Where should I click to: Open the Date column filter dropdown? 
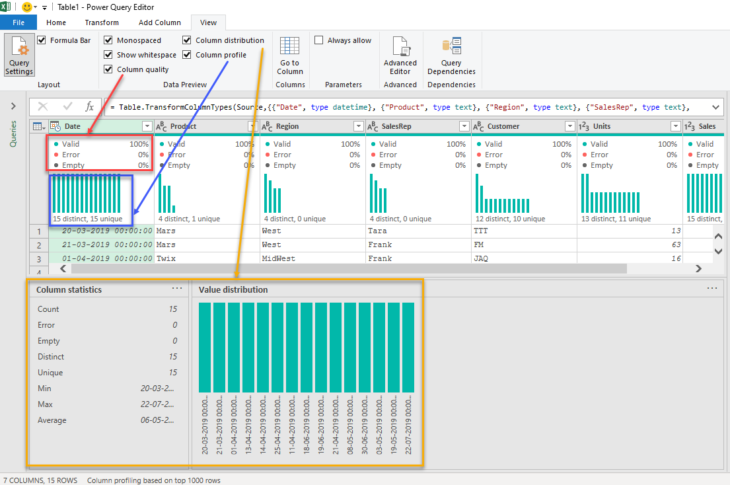[x=147, y=127]
